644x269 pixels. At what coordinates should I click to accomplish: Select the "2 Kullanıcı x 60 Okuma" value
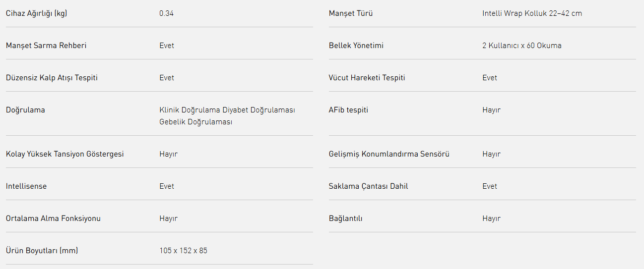tap(521, 46)
